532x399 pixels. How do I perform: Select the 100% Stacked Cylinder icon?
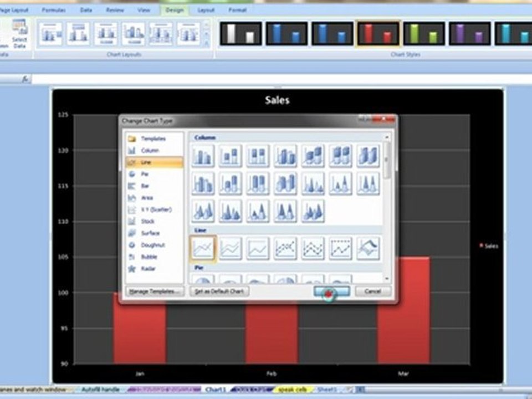coord(258,183)
